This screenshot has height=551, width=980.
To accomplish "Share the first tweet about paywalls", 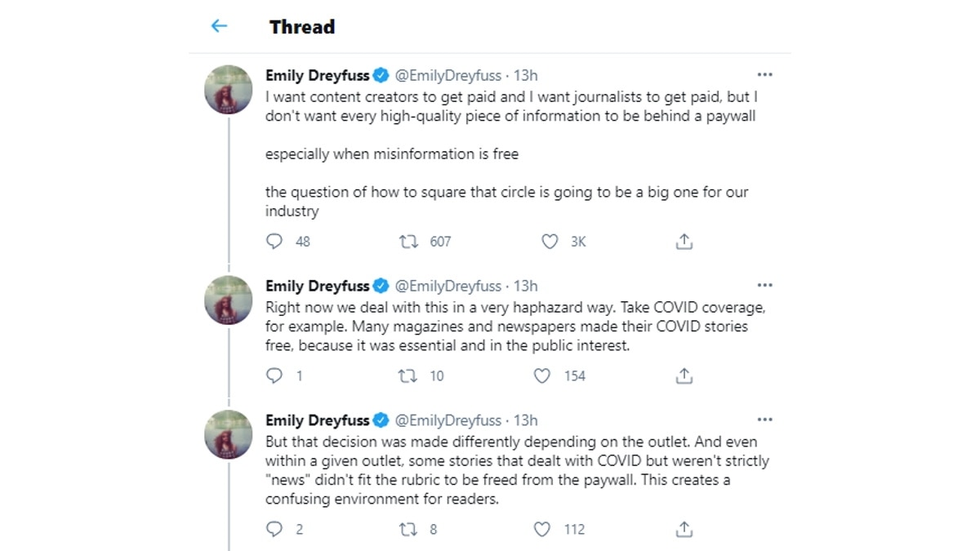I will point(684,242).
